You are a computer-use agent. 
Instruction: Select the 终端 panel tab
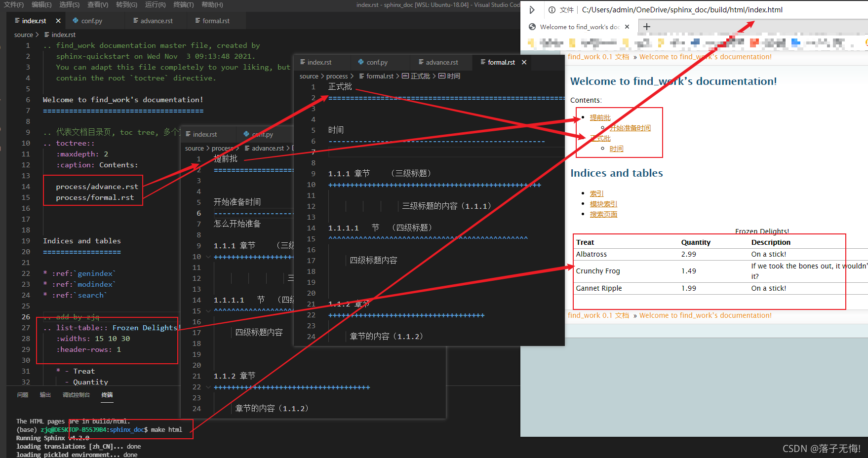pos(107,395)
